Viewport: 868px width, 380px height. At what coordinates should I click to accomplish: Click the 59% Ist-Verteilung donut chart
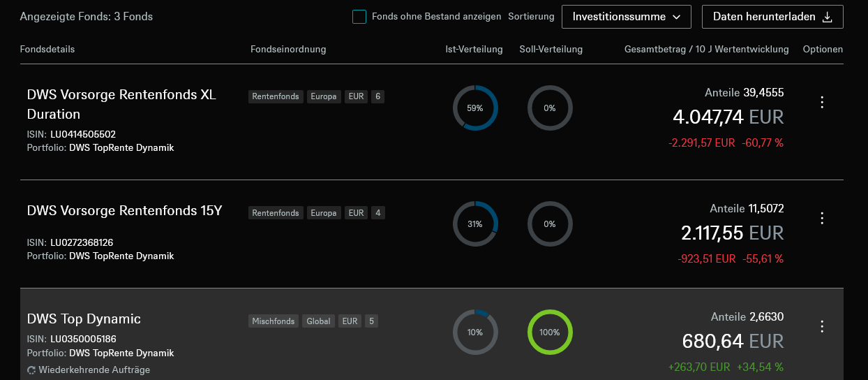[475, 108]
